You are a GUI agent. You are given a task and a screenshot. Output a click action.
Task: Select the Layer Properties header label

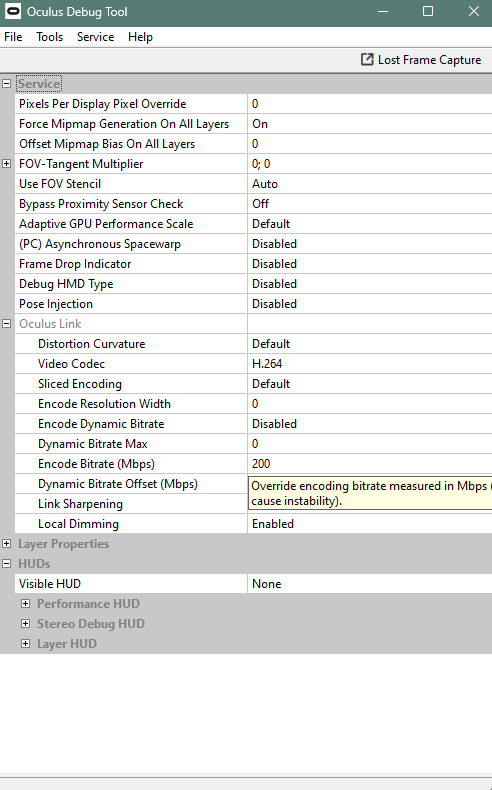[63, 544]
